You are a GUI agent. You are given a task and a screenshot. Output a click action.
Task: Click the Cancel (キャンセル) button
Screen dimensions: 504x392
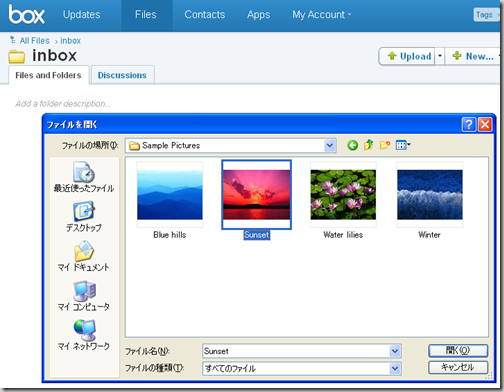(x=458, y=367)
